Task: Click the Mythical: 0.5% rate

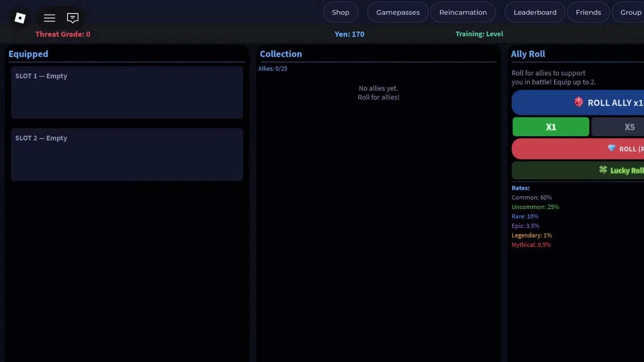Action: pos(531,245)
